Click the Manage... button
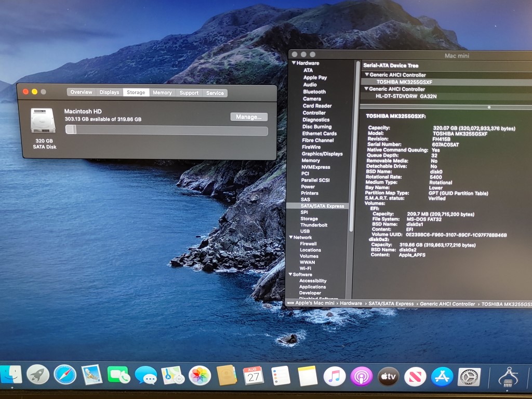The width and height of the screenshot is (532, 399). (x=249, y=117)
